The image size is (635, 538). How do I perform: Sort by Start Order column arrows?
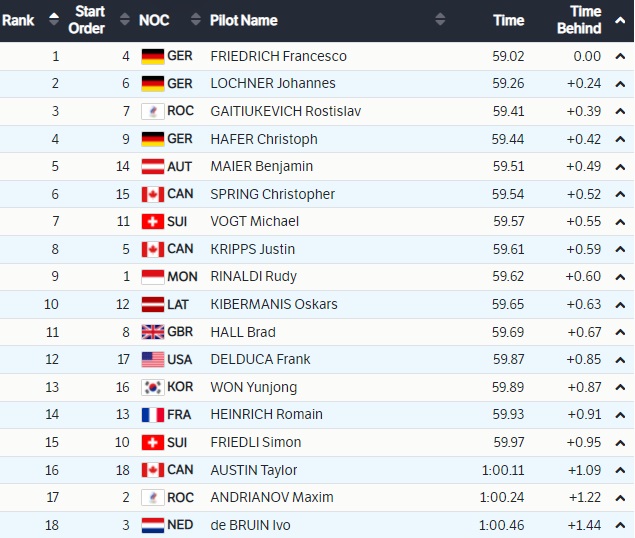(x=124, y=20)
